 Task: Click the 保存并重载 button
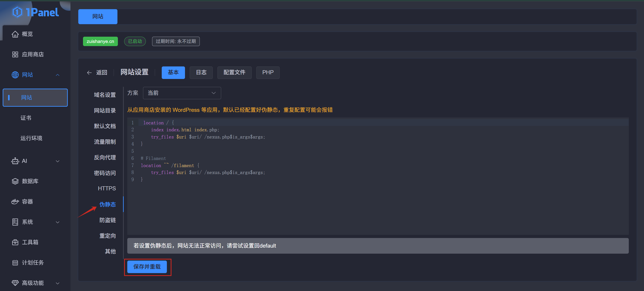[147, 266]
